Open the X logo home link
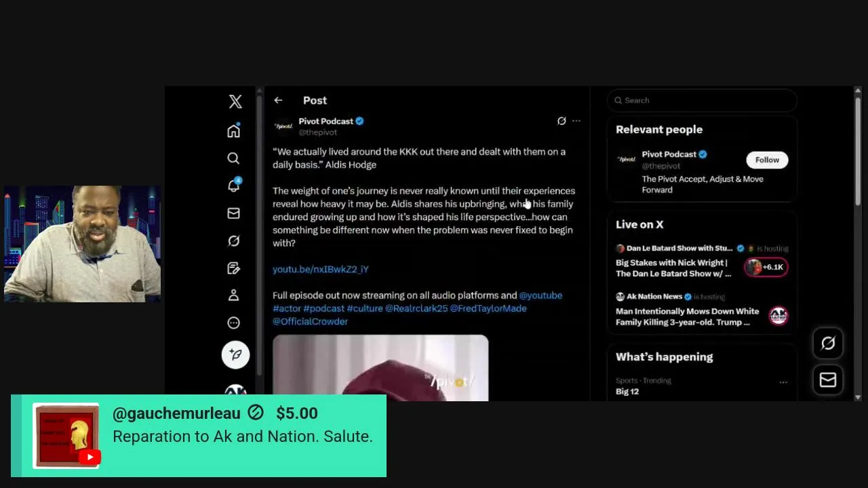This screenshot has width=868, height=488. (235, 102)
